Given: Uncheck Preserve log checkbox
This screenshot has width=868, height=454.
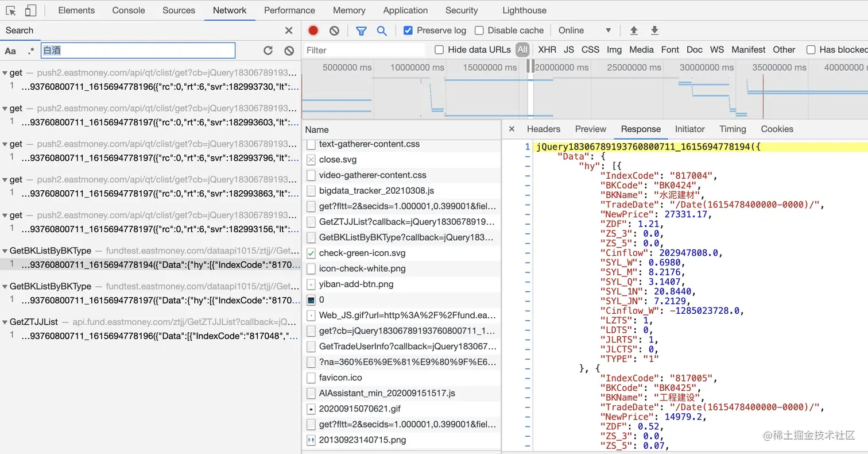Looking at the screenshot, I should click(x=408, y=30).
